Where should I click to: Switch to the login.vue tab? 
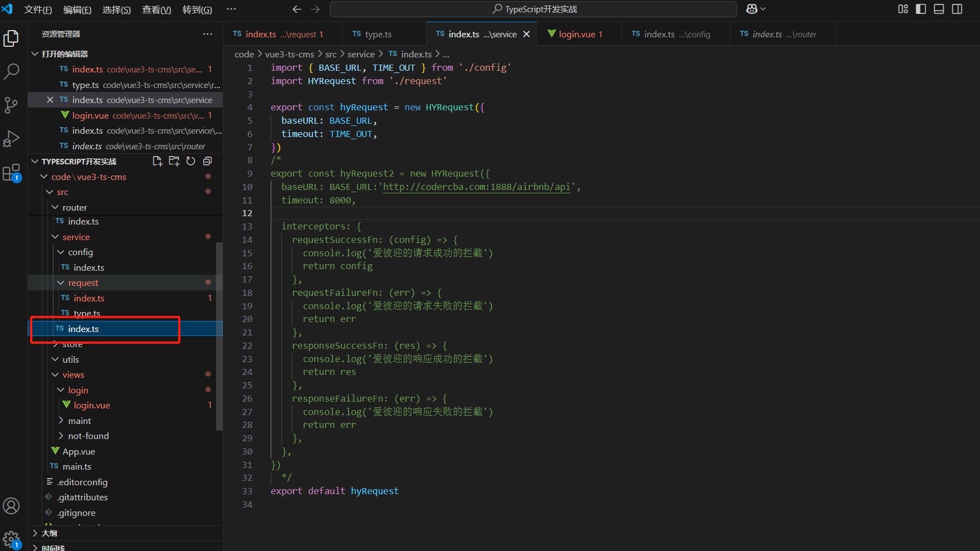coord(577,34)
